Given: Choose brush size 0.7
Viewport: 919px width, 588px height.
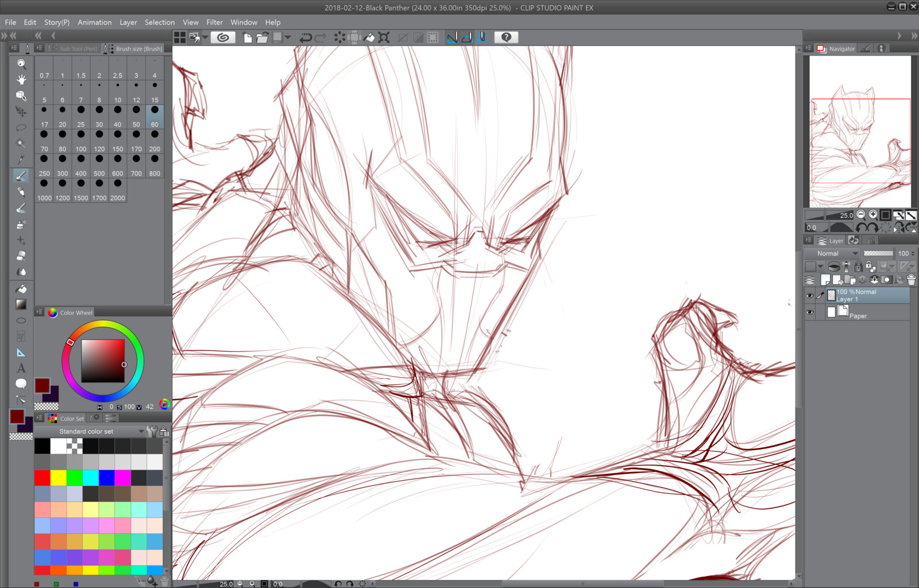Looking at the screenshot, I should pos(44,67).
